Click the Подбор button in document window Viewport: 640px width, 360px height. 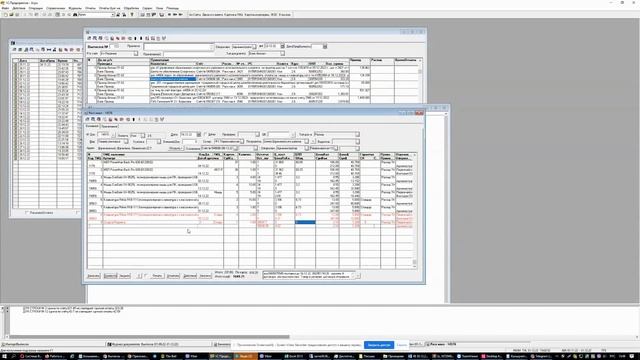[176, 148]
